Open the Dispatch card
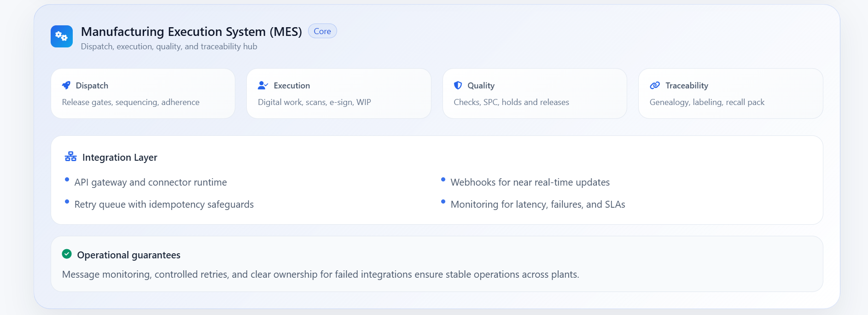Screen dimensions: 868x315 click(143, 94)
